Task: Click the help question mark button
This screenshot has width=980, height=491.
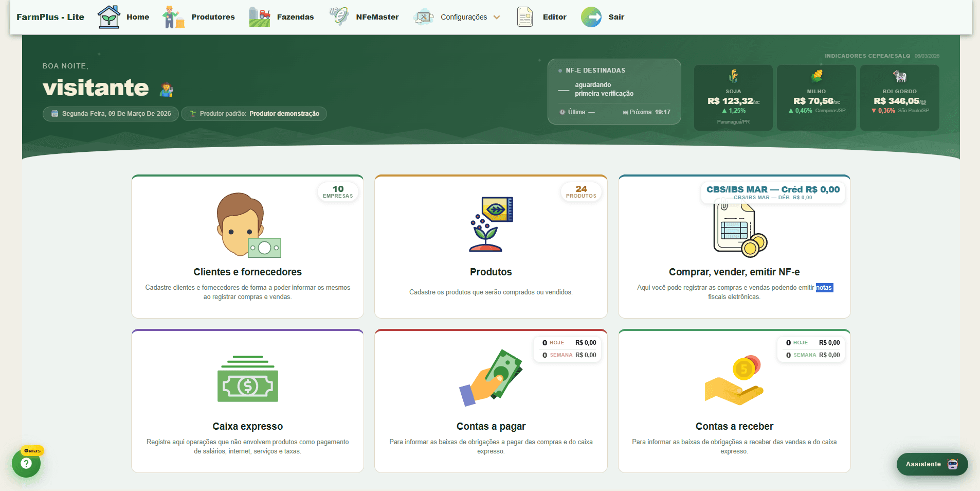Action: coord(26,463)
